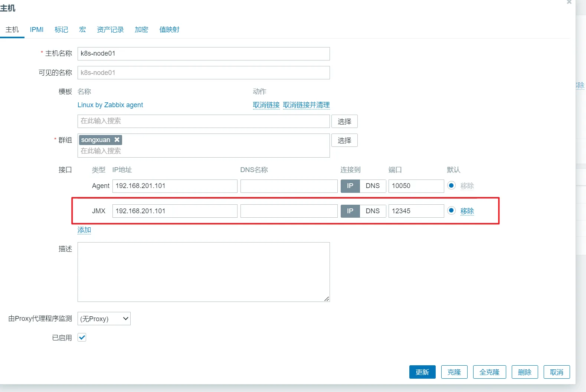The image size is (586, 392).
Task: Click the 克隆 clone button
Action: click(x=454, y=372)
